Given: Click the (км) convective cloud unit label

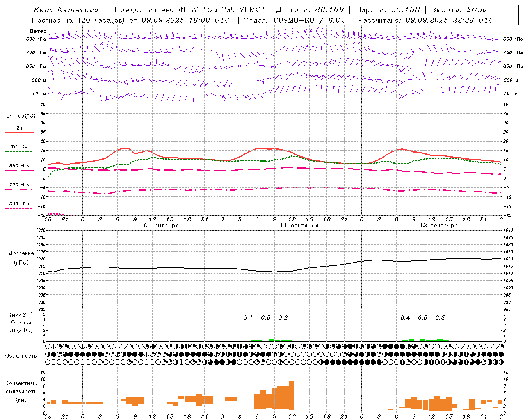Looking at the screenshot, I should pos(21,399).
